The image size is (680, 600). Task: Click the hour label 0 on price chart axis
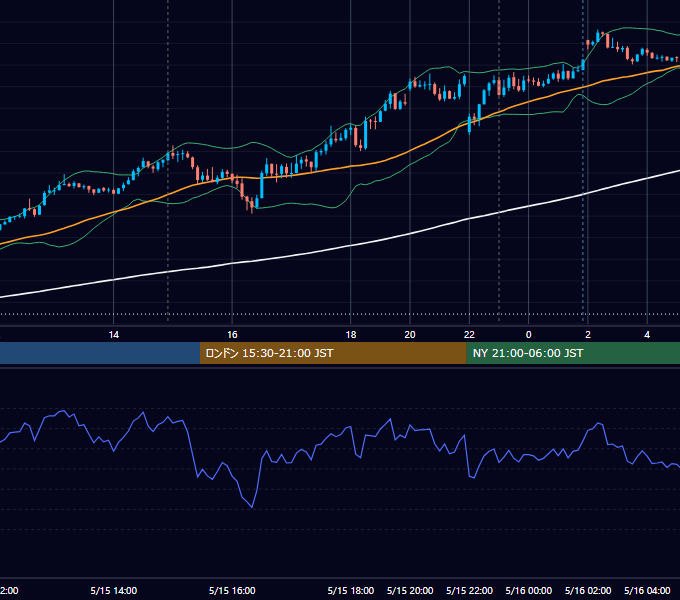point(529,335)
